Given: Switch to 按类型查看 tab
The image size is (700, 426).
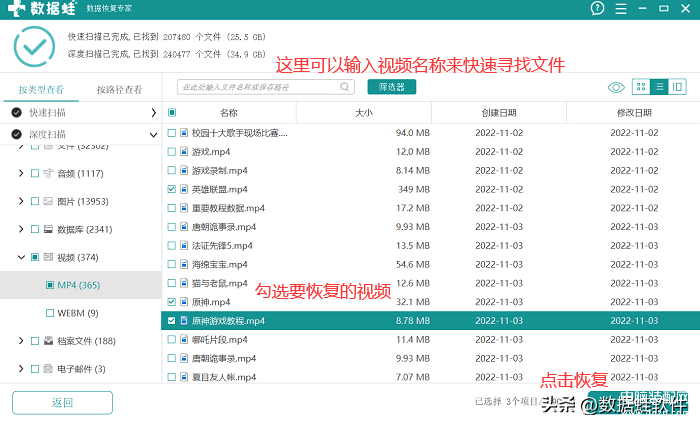Looking at the screenshot, I should [x=41, y=90].
